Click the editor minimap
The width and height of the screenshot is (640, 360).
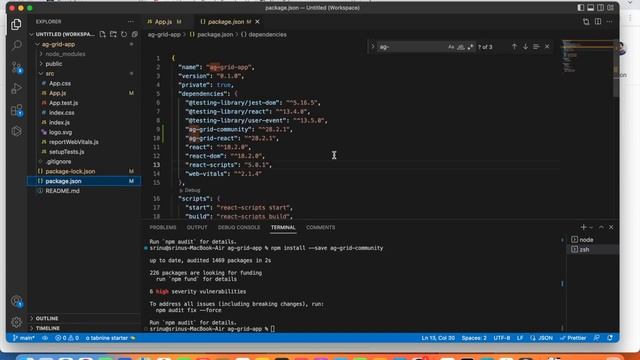point(587,57)
